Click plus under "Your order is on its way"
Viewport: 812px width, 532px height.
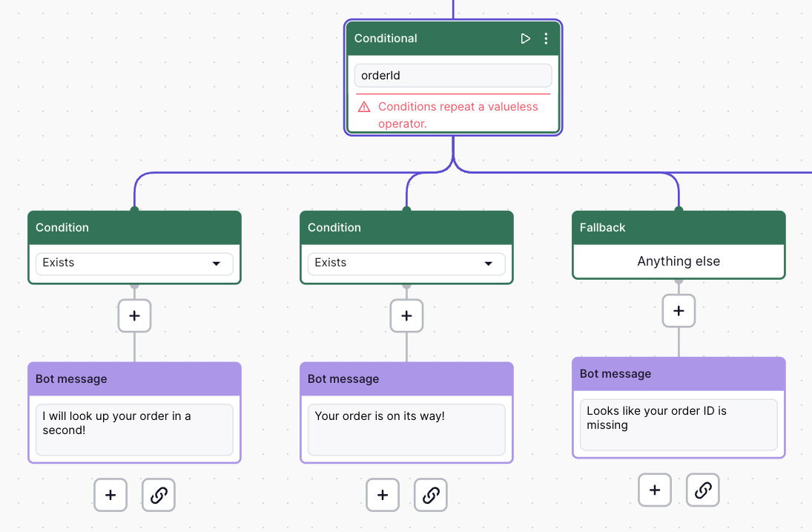pyautogui.click(x=383, y=495)
